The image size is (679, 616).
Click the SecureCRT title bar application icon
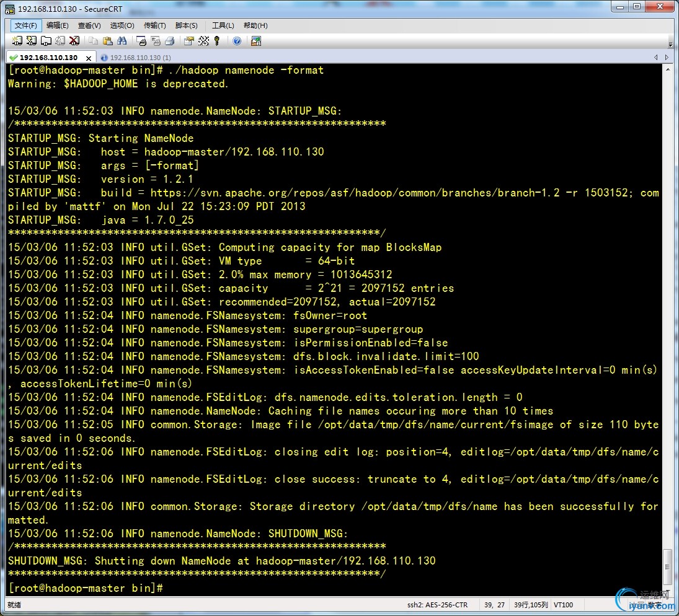tap(9, 9)
